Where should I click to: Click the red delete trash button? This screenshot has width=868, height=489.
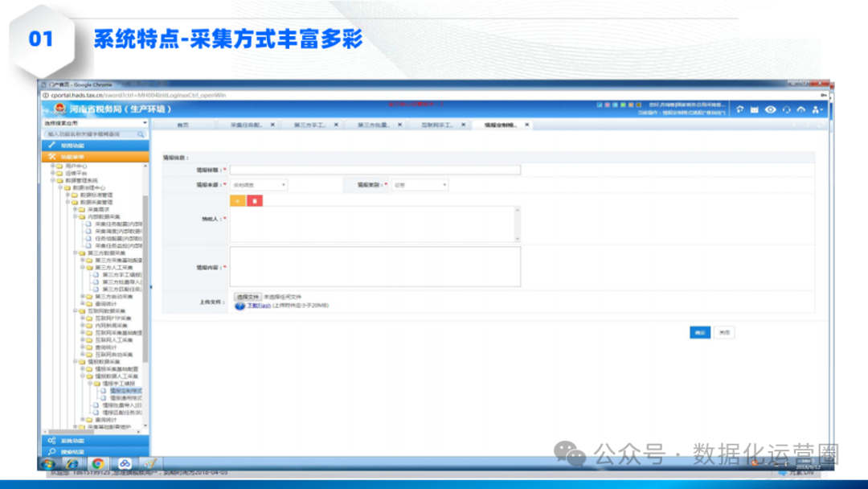pos(255,200)
